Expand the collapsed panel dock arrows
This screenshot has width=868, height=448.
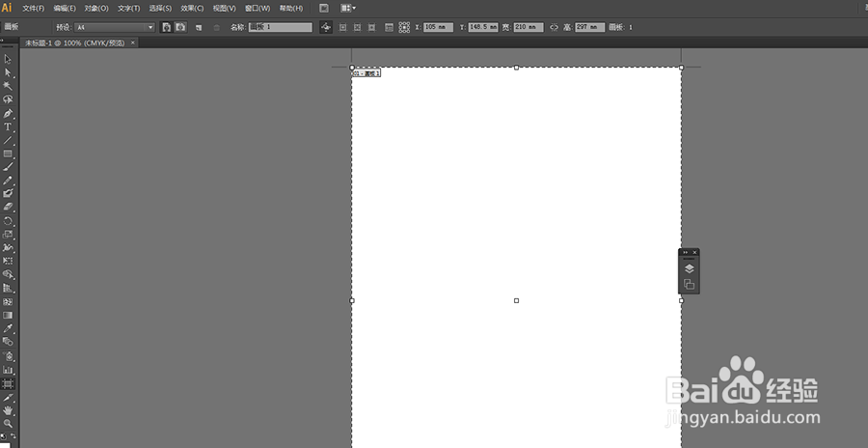(686, 252)
